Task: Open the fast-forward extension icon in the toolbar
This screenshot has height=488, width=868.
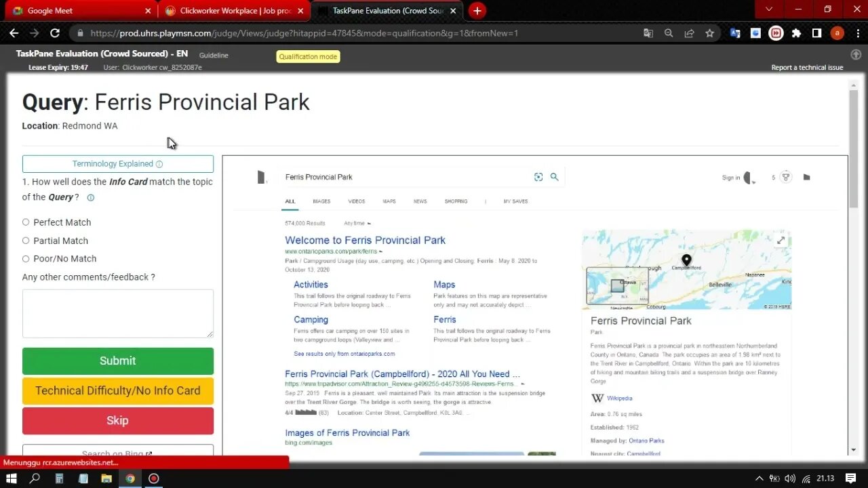Action: tap(776, 33)
